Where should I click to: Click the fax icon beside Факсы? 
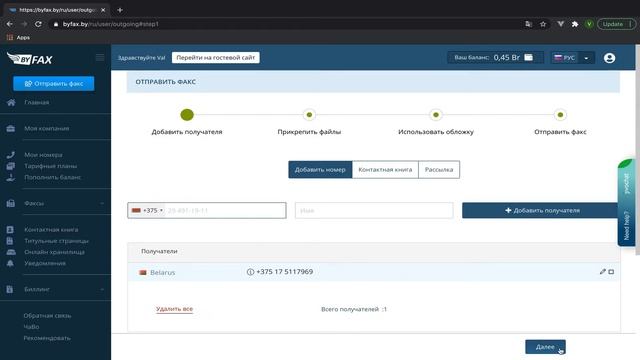(x=11, y=203)
